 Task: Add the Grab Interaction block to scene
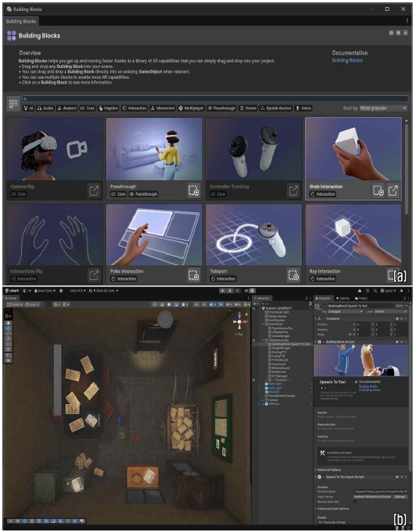[378, 190]
